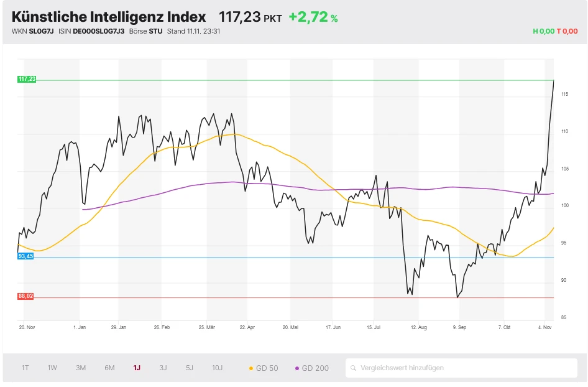The image size is (588, 387).
Task: Click the red 88,02 low label
Action: tap(25, 296)
